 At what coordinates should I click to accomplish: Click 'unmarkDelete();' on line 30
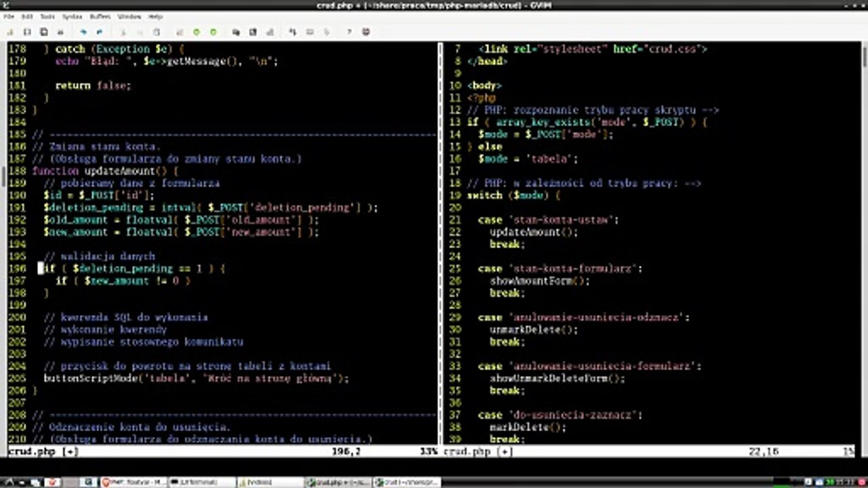pos(534,329)
